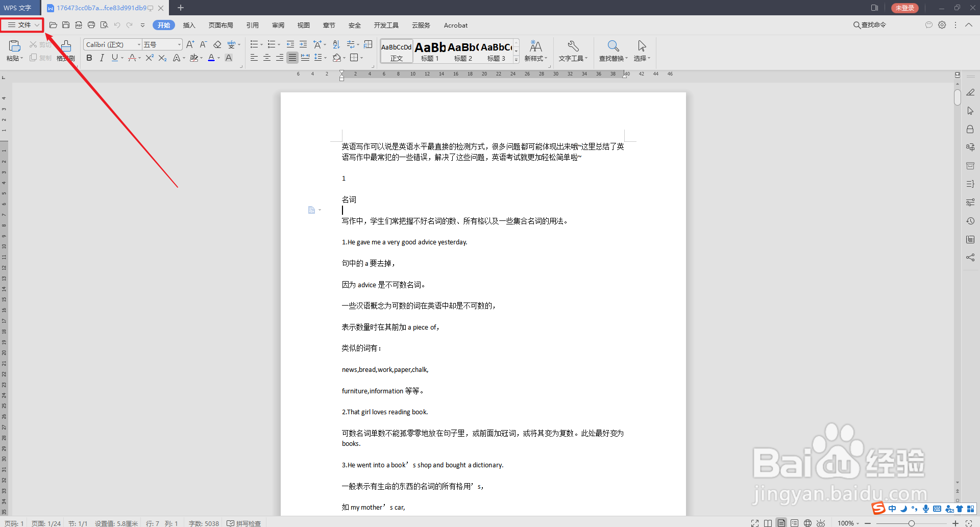Open the bullet list dropdown arrow
The width and height of the screenshot is (980, 527).
(x=261, y=45)
